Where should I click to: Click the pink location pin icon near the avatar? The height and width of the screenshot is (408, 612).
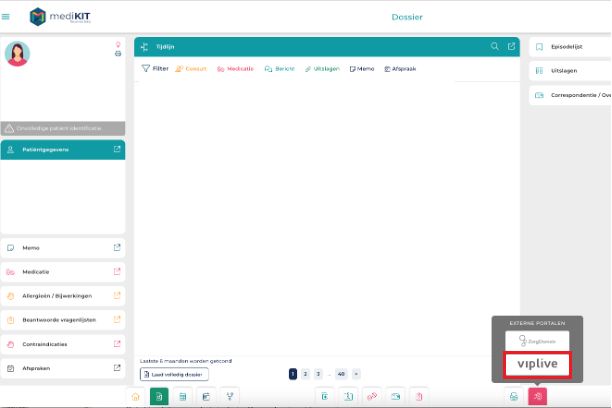(118, 45)
